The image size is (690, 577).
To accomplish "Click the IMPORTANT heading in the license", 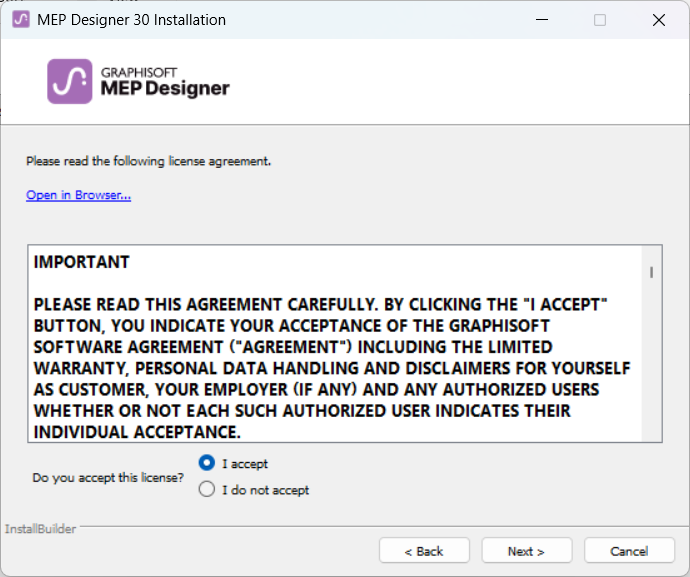I will pyautogui.click(x=81, y=262).
